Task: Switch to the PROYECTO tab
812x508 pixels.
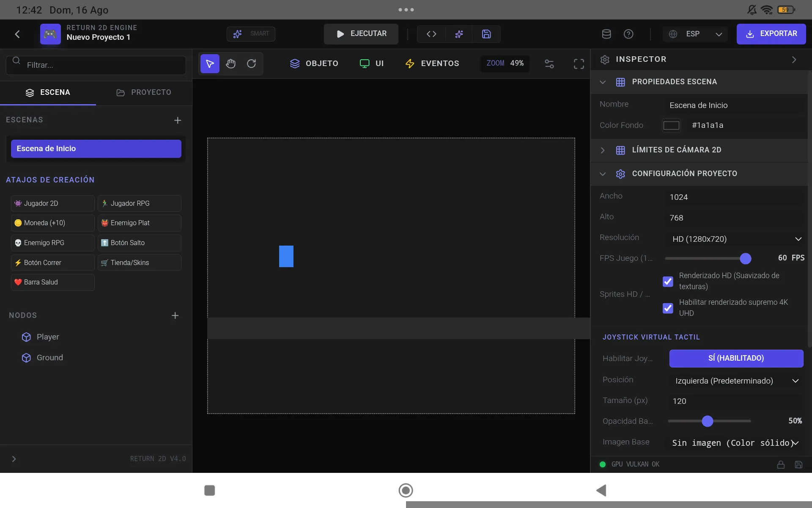Action: (x=144, y=93)
